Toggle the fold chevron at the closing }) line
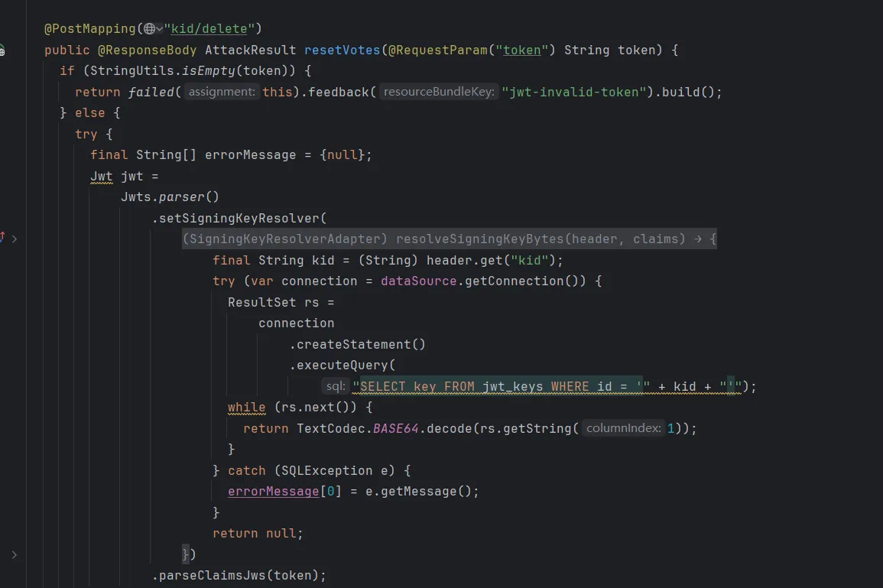 15,554
